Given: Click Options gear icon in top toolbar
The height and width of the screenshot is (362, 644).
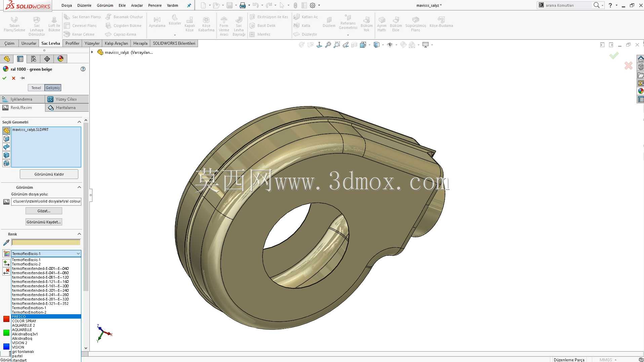Looking at the screenshot, I should 313,5.
